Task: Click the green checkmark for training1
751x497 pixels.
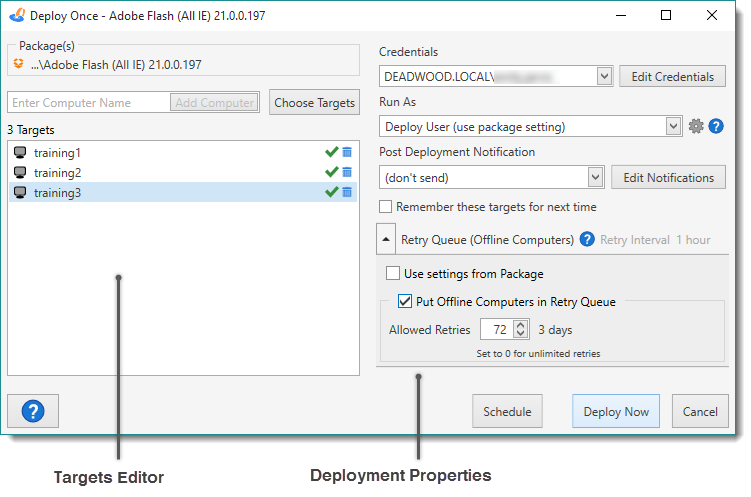Action: point(331,152)
